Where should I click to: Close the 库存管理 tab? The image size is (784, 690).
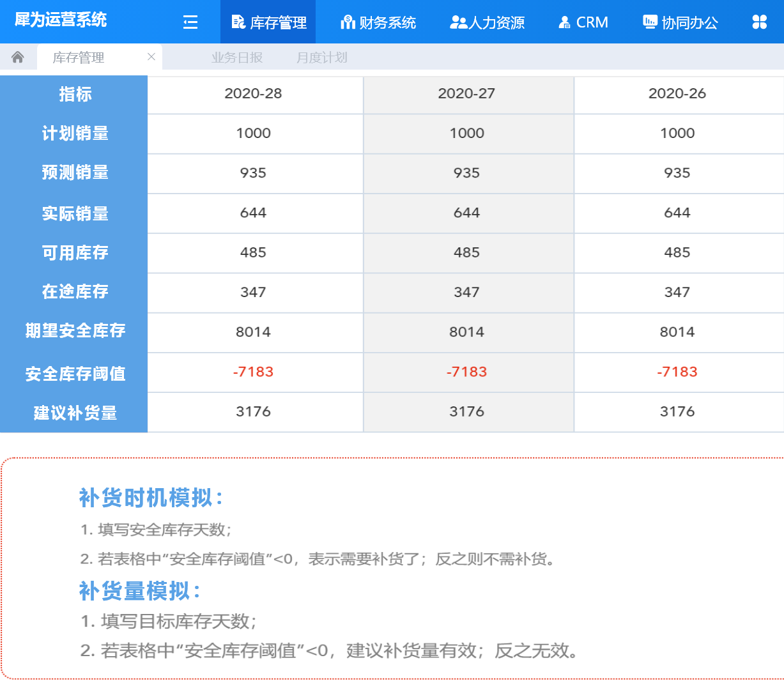[x=151, y=57]
